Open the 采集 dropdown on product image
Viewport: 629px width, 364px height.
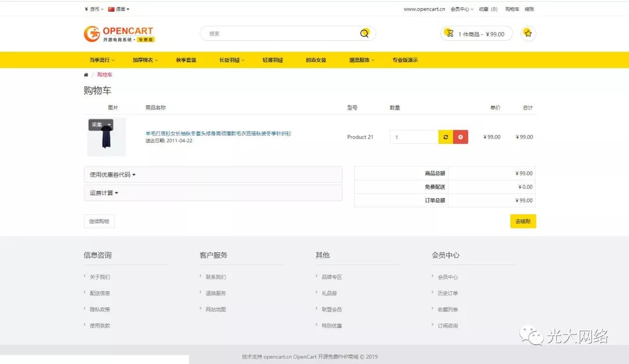pyautogui.click(x=101, y=125)
